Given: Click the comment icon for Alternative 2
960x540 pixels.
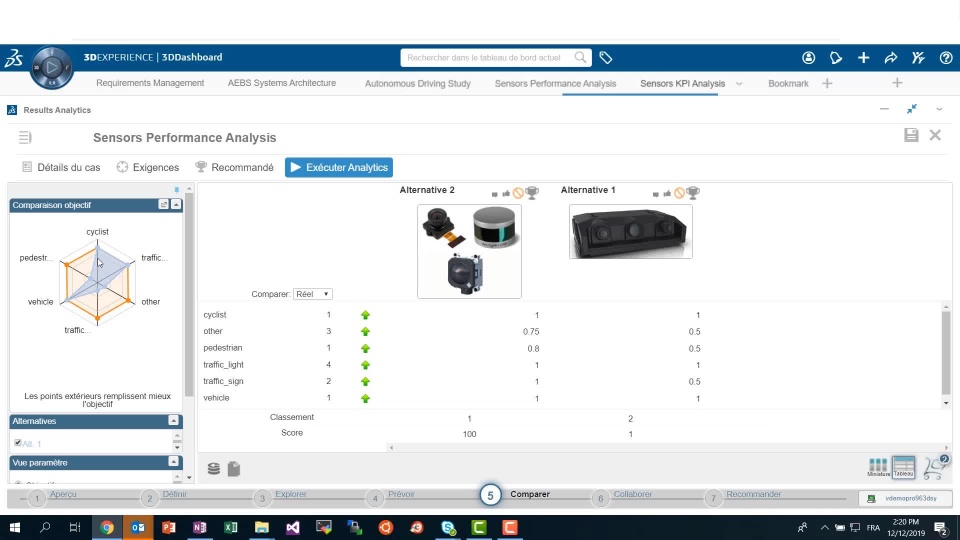Looking at the screenshot, I should pos(495,194).
